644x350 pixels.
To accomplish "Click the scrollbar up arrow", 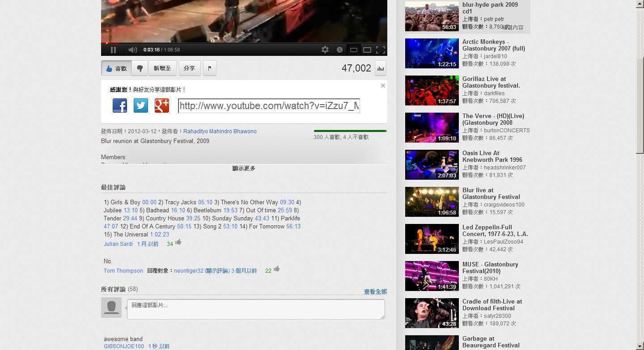I will click(x=640, y=4).
